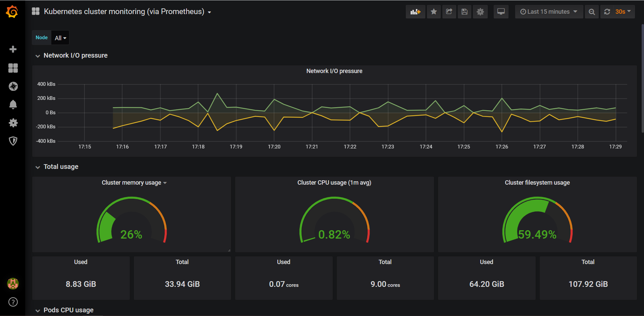Click the -200 kBs y-axis label
The image size is (644, 316).
(x=46, y=127)
